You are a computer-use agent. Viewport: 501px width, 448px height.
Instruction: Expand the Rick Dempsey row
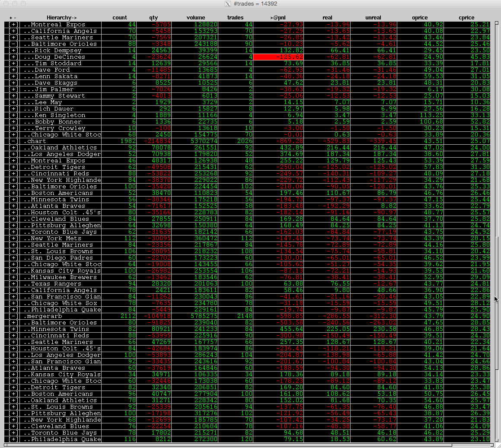13,51
